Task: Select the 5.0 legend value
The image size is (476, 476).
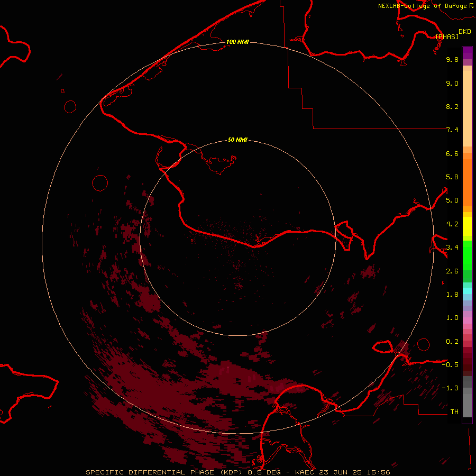Action: (x=452, y=200)
